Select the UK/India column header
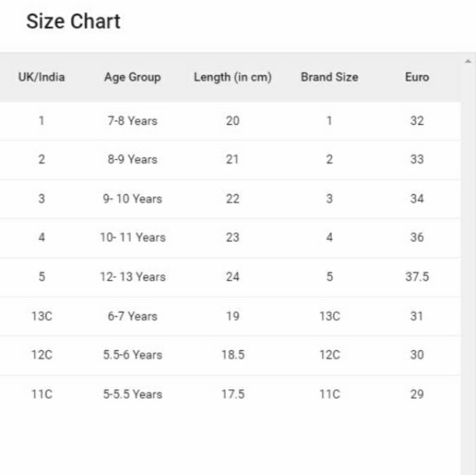476x475 pixels. point(41,77)
